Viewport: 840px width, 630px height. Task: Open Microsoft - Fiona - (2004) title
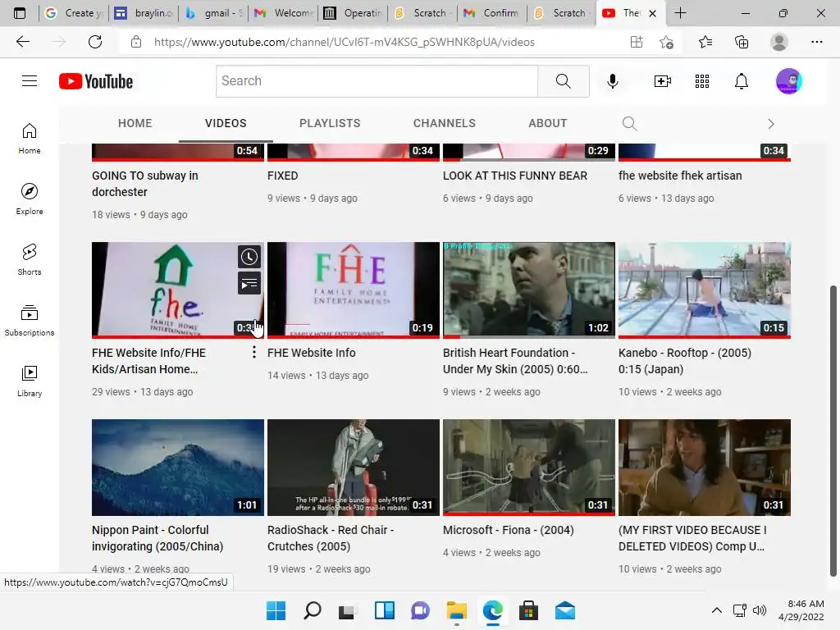point(509,530)
